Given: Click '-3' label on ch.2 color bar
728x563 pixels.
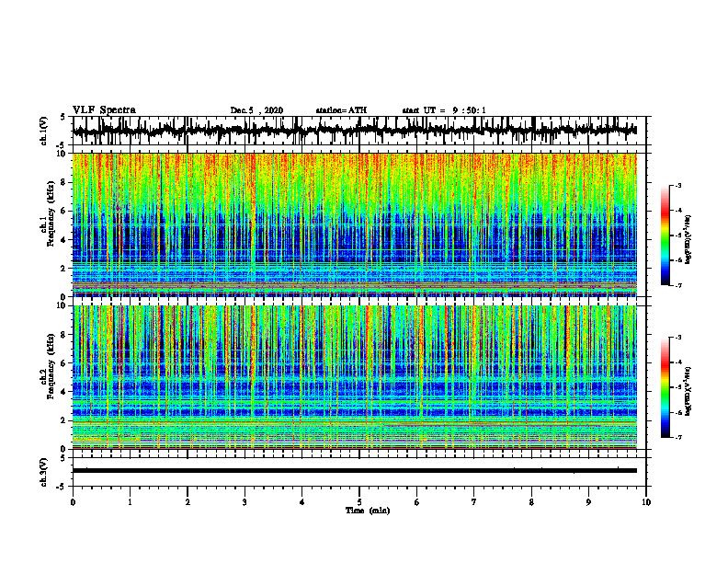Looking at the screenshot, I should 678,338.
